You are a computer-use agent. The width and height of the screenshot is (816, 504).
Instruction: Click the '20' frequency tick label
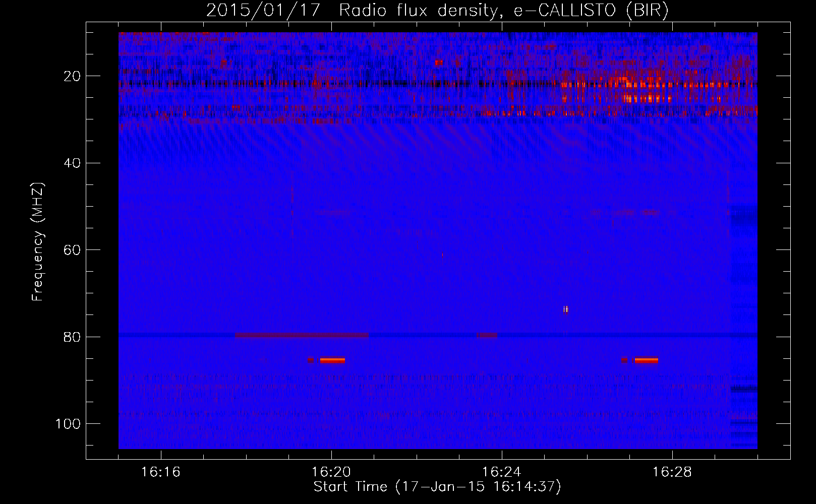click(x=72, y=76)
